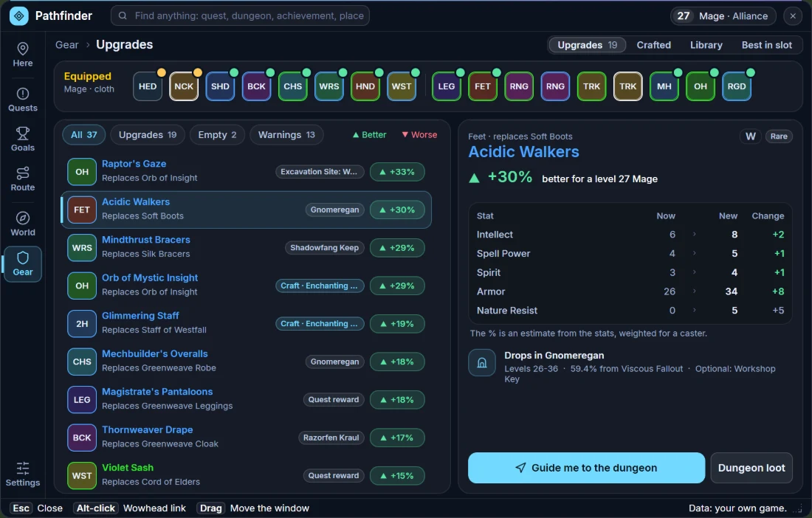Open the Route sidebar section

(23, 179)
